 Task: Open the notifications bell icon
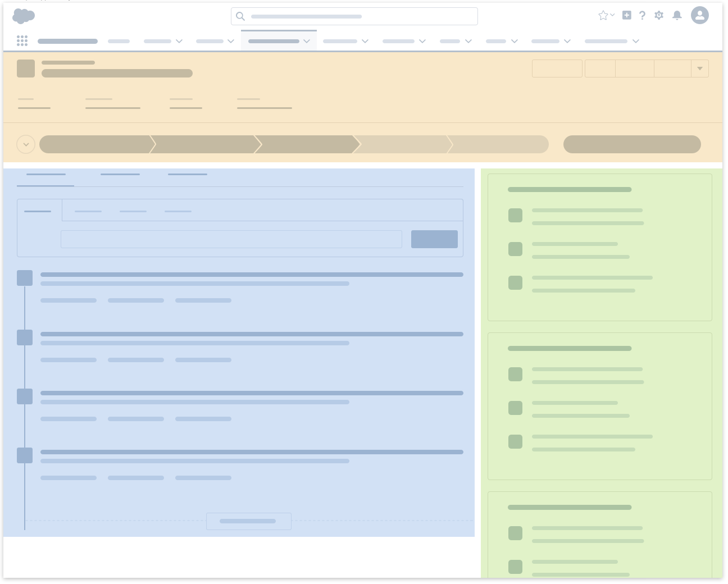coord(677,15)
